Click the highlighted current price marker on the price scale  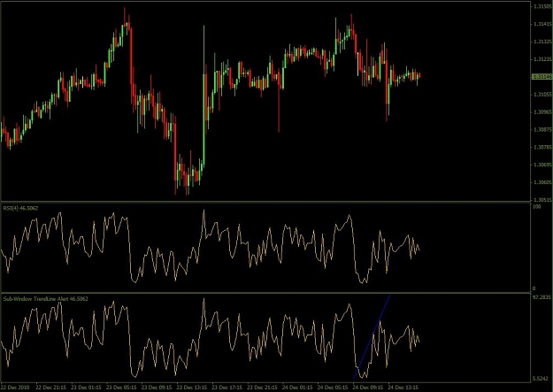(541, 77)
